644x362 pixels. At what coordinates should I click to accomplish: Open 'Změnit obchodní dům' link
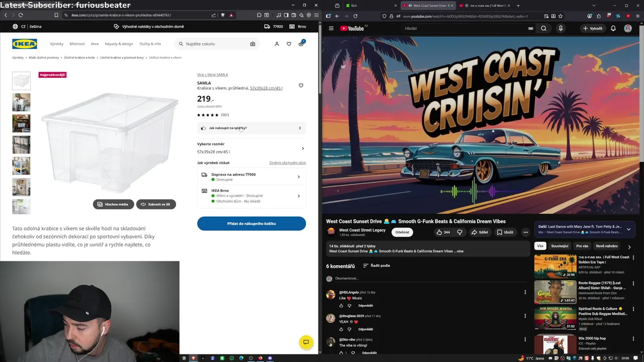tap(287, 163)
